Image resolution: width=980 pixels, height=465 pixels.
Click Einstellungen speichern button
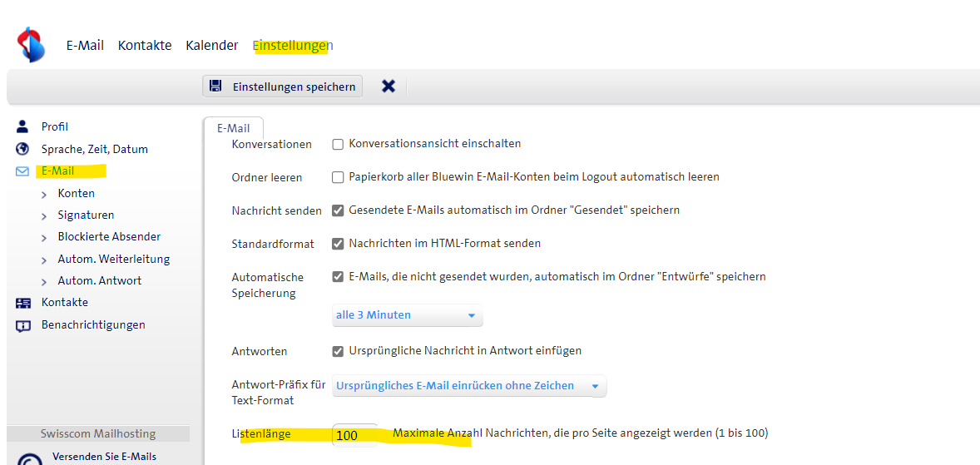tap(283, 87)
